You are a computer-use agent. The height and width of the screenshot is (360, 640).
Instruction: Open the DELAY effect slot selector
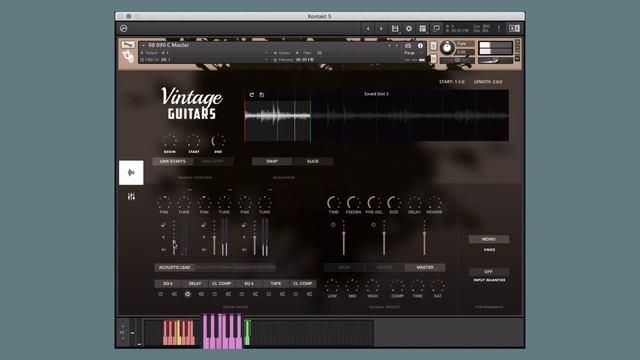click(x=195, y=283)
